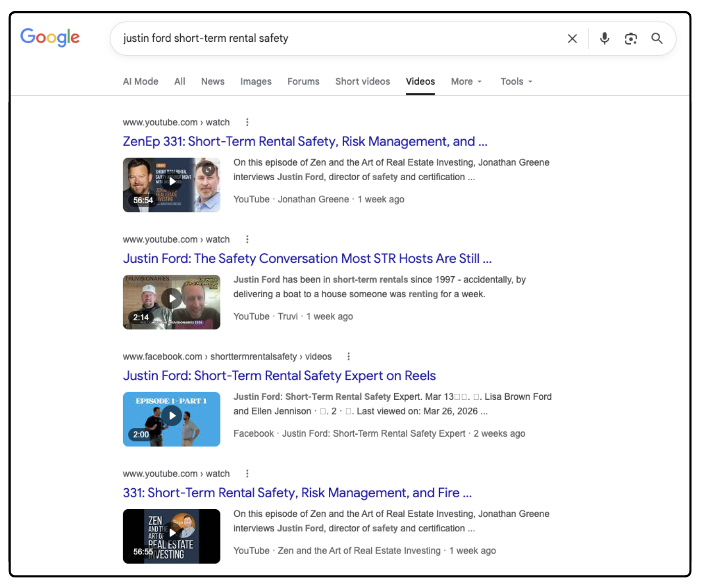This screenshot has height=588, width=701.
Task: Open 331: Short-Term Rental Safety and Fire link
Action: [297, 493]
